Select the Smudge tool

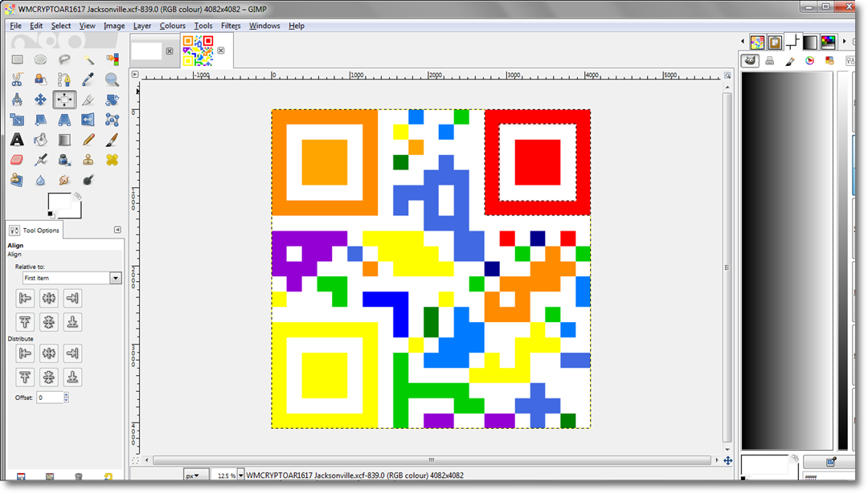(64, 180)
